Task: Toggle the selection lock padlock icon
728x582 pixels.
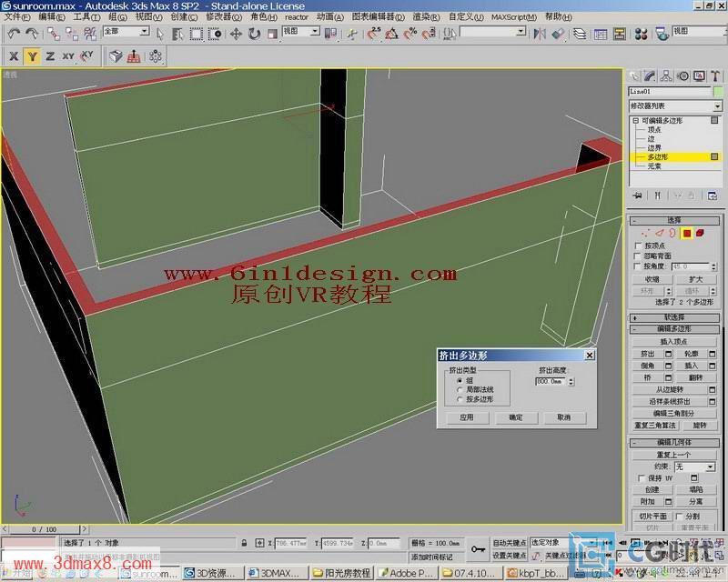Action: (x=244, y=543)
